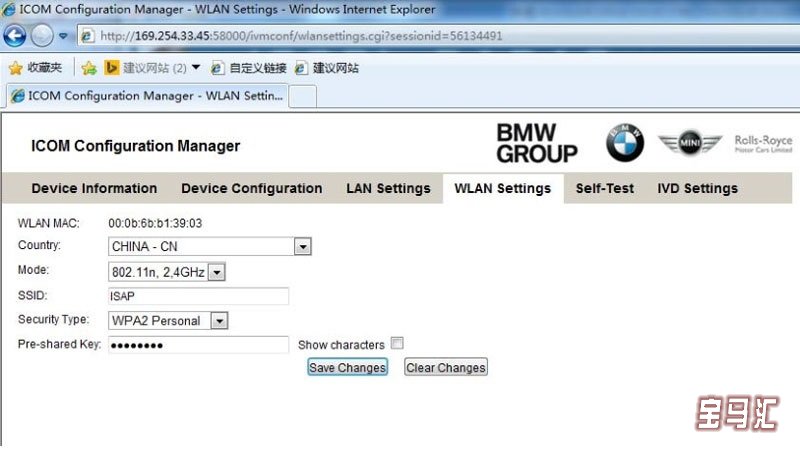Click the Bing icon of 建议网站 (2)
This screenshot has width=800, height=449.
pos(111,67)
